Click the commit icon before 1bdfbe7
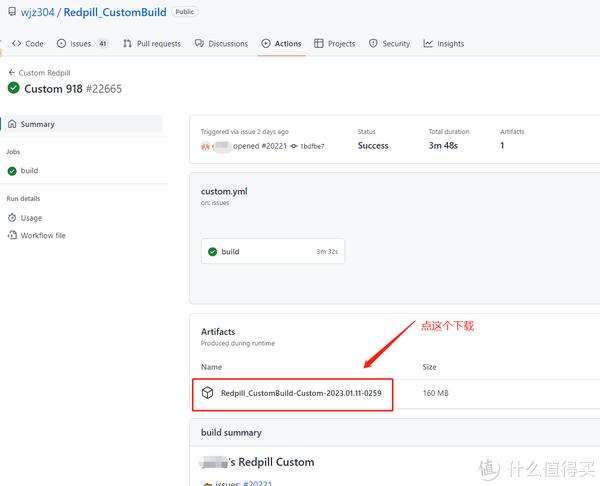The width and height of the screenshot is (600, 486). (293, 146)
